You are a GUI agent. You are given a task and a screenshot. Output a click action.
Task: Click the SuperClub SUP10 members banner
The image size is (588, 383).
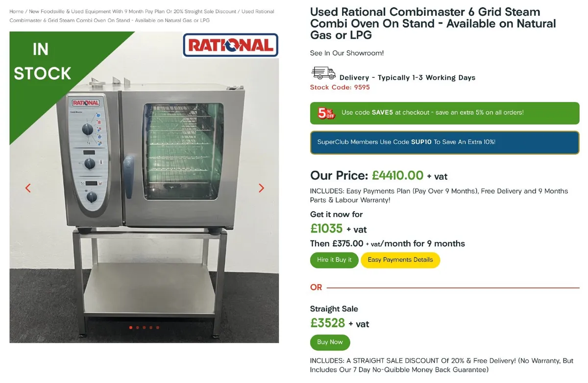tap(444, 142)
